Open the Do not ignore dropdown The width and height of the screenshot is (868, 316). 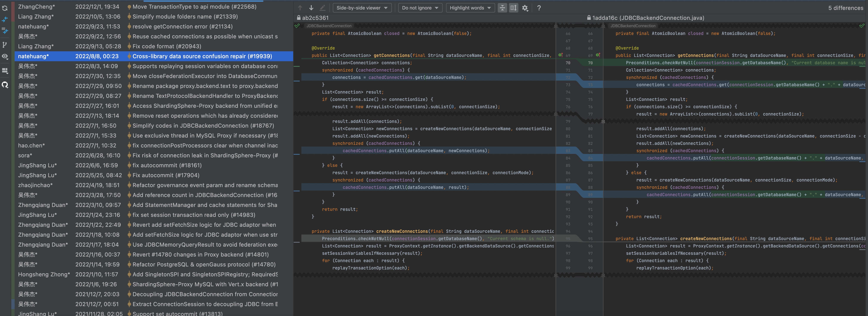[420, 8]
